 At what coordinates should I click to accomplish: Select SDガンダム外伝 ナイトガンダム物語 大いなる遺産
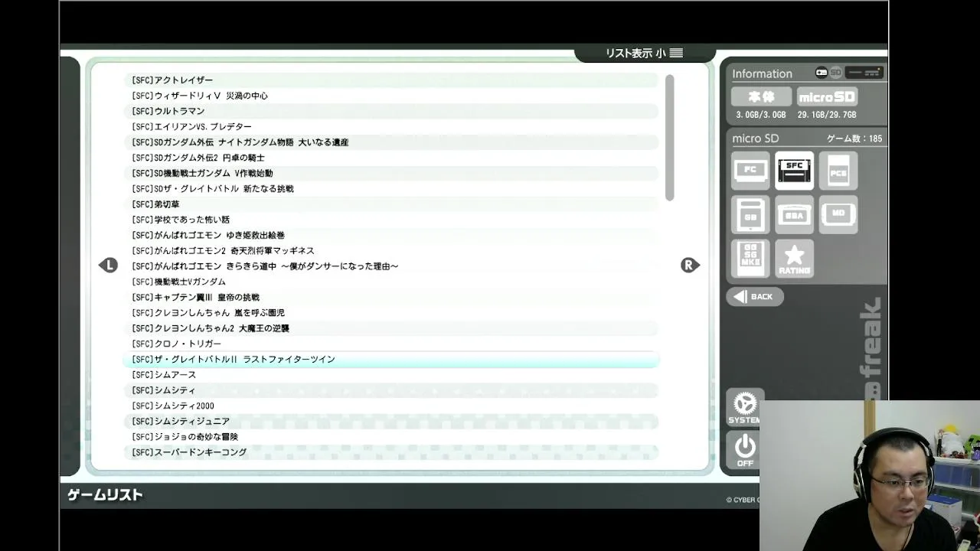coord(390,142)
